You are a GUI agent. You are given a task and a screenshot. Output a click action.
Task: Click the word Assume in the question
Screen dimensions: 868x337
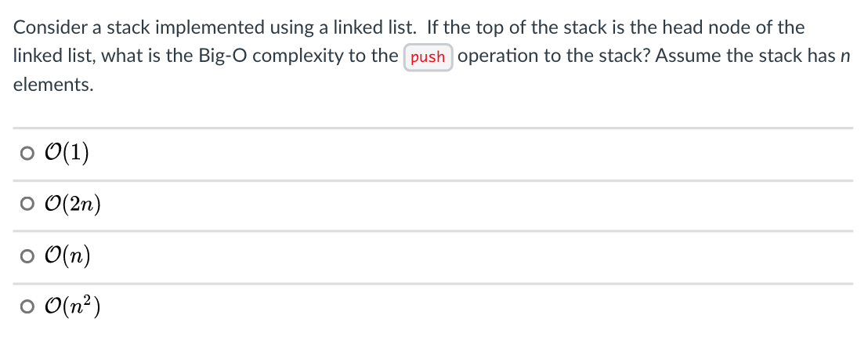687,56
